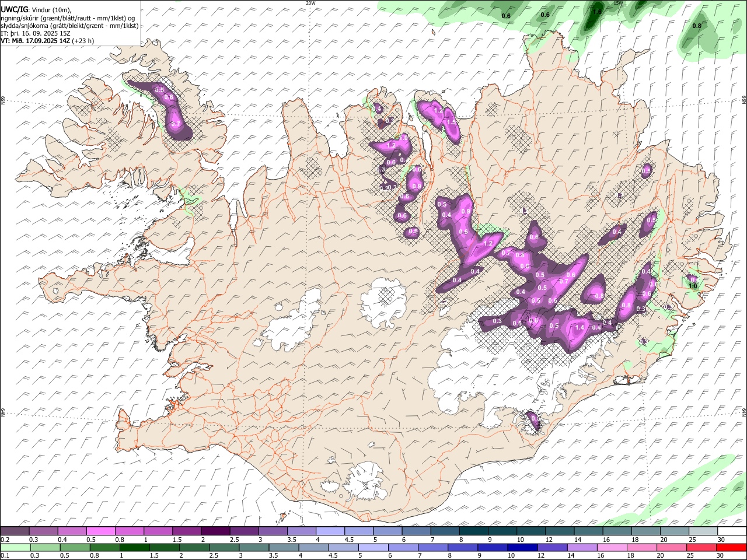Select the 'rigning/skúrir' legend description line
The width and height of the screenshot is (747, 560).
point(68,18)
